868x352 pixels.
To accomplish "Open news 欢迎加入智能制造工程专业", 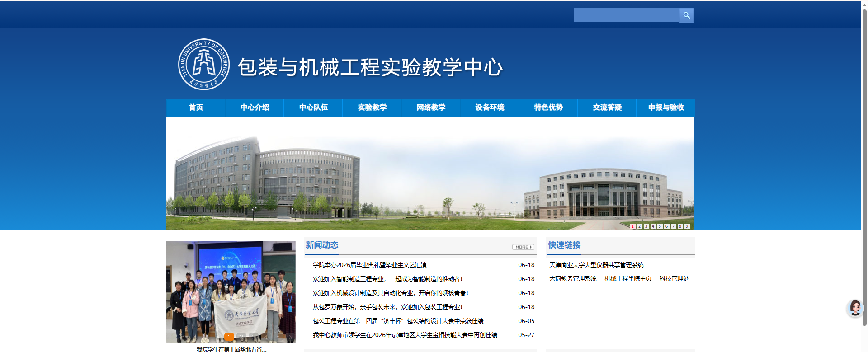I will pyautogui.click(x=388, y=279).
